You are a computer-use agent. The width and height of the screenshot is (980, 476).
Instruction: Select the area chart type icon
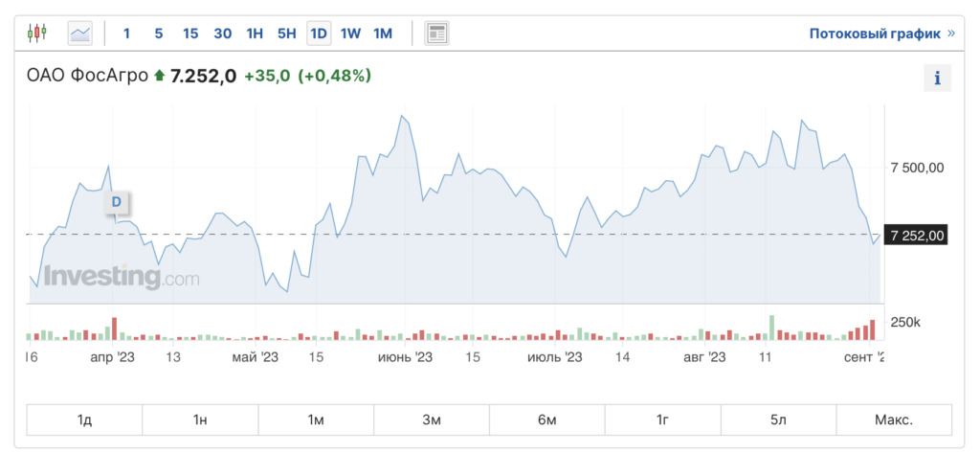click(80, 34)
